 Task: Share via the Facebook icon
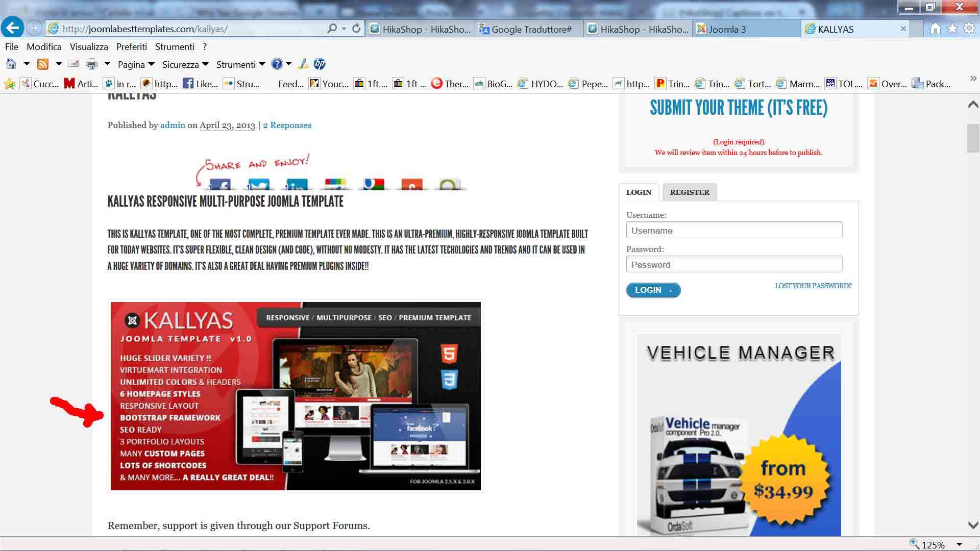(220, 185)
